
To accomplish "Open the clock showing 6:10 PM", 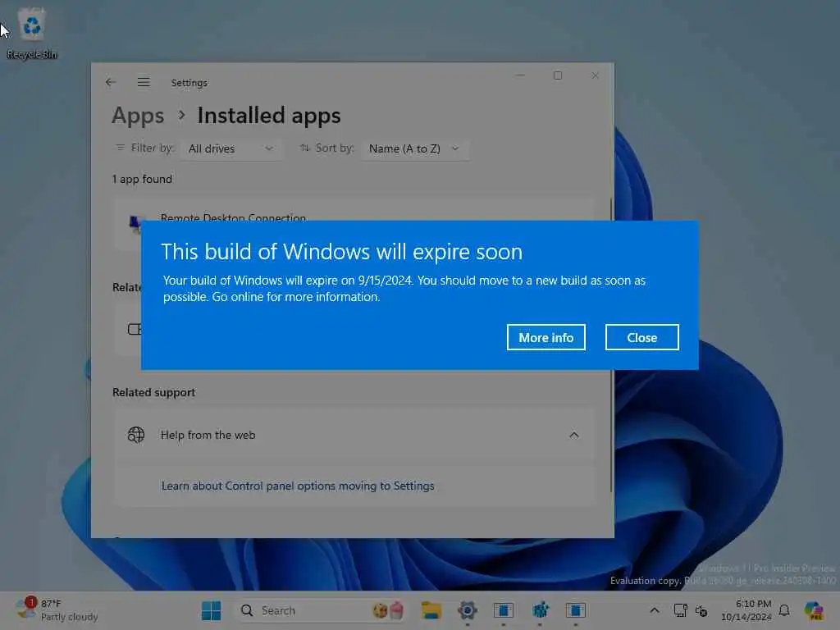I will click(746, 610).
